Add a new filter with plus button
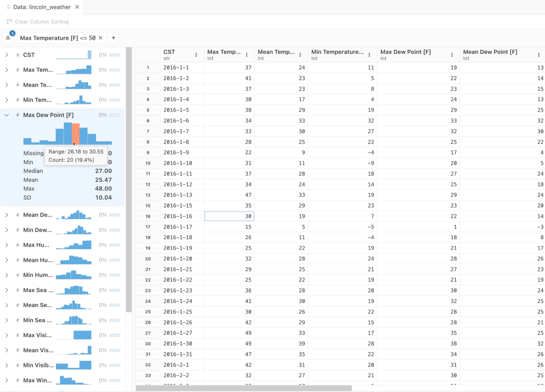 tap(113, 38)
